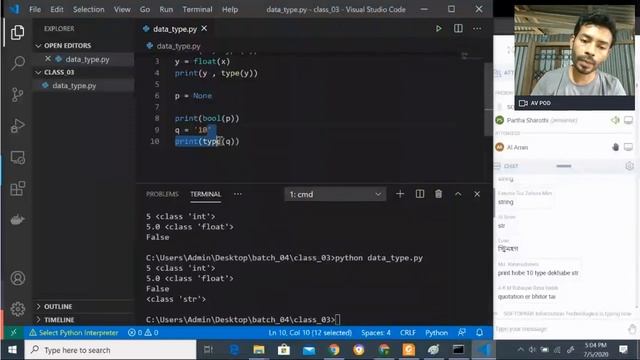Kill terminal with trash icon
The image size is (640, 360).
click(x=438, y=194)
